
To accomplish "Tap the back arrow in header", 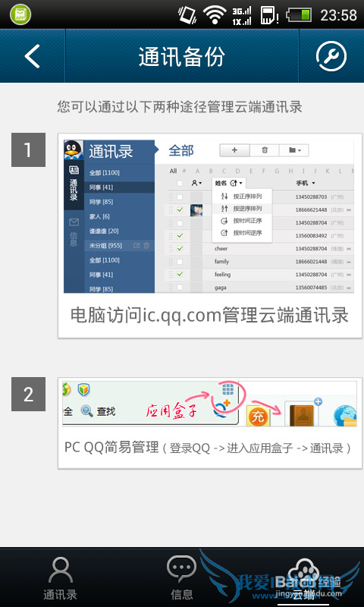I will coord(33,56).
